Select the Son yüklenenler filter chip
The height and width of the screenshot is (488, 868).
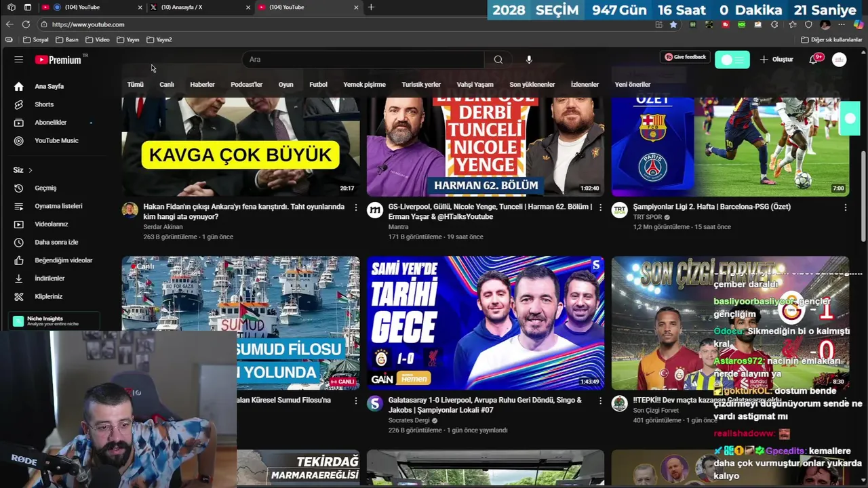click(x=532, y=85)
